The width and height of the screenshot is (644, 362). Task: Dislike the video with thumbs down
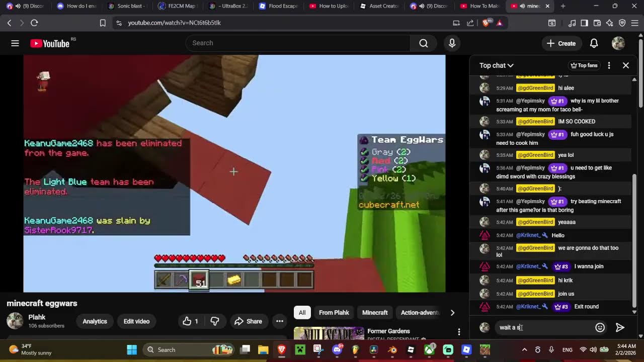[x=215, y=321]
